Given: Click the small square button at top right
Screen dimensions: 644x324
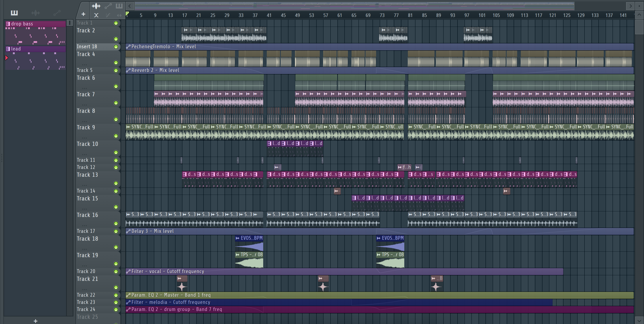Looking at the screenshot, I should [639, 6].
